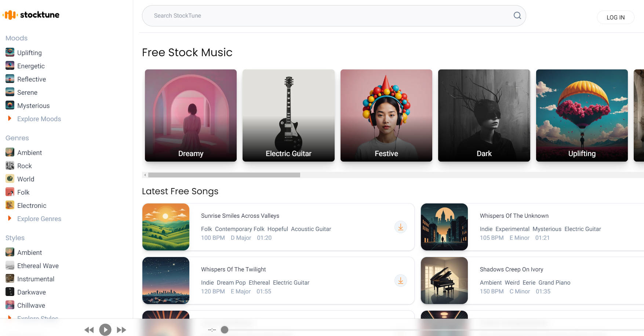This screenshot has width=644, height=336.
Task: Select the Uplifting mood icon
Action: 10,52
